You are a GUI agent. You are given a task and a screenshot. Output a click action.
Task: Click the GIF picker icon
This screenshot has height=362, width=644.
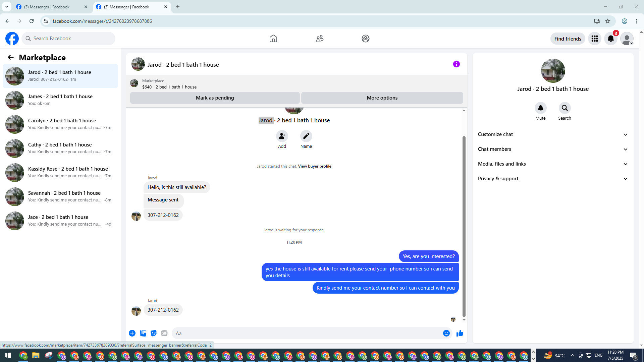coord(164,333)
